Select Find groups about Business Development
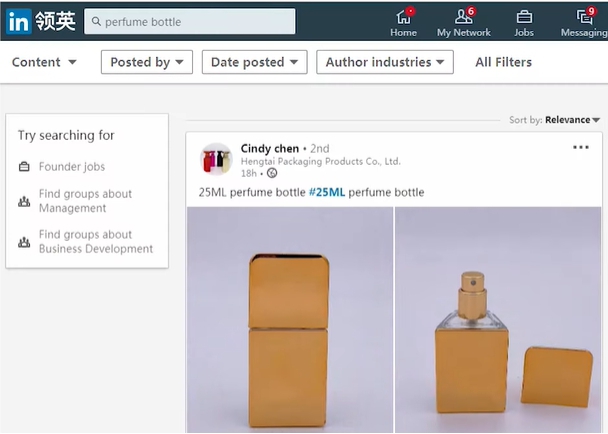The height and width of the screenshot is (434, 608). point(95,242)
